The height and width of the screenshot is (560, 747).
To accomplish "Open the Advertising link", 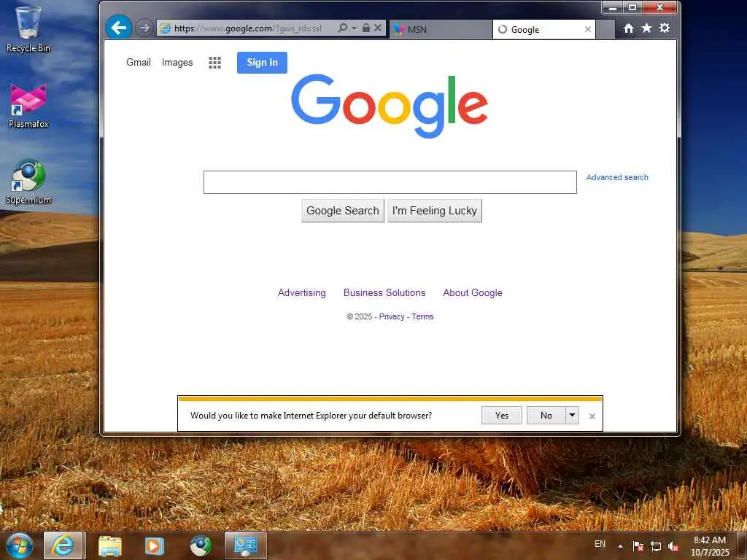I will (x=301, y=293).
